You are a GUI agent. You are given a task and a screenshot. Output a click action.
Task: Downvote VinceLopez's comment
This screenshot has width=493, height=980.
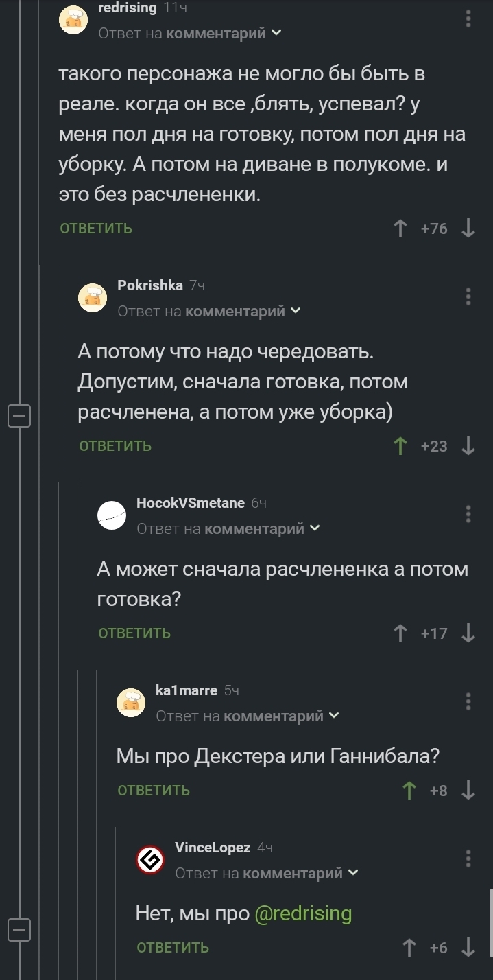tap(468, 948)
